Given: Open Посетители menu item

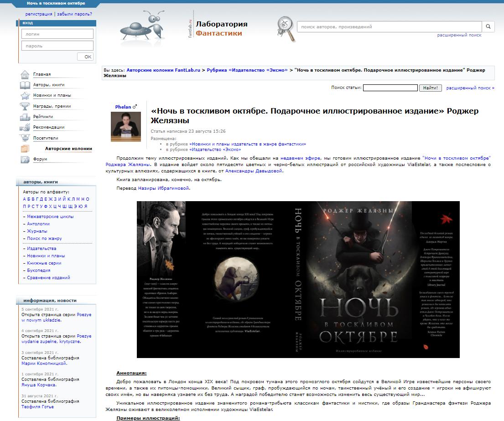Looking at the screenshot, I should point(46,138).
